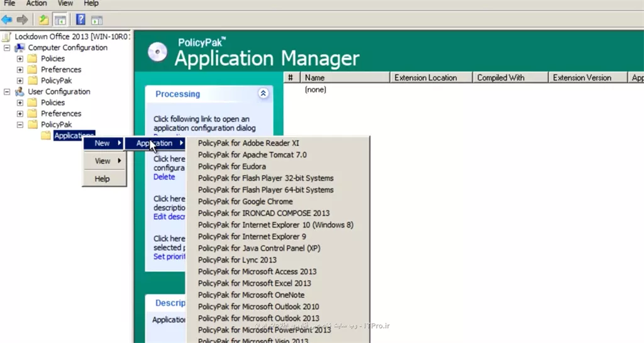Choose View in the context menu
This screenshot has width=644, height=343.
click(x=104, y=161)
